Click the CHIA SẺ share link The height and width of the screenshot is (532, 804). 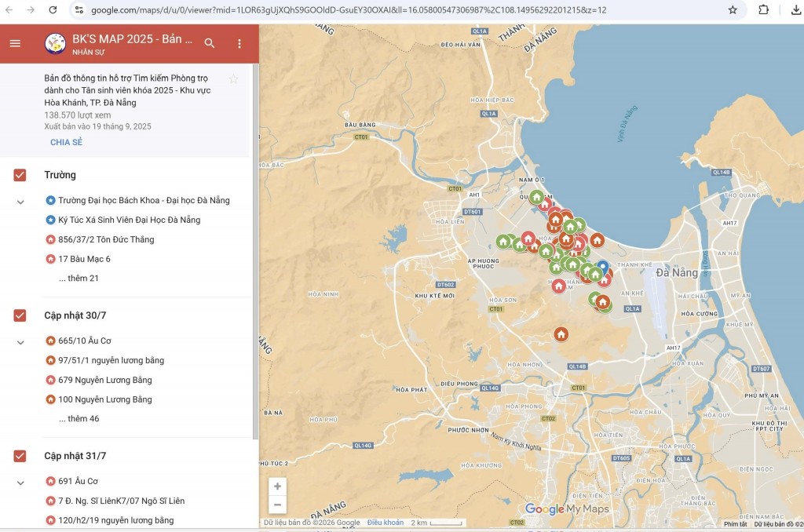pyautogui.click(x=65, y=142)
